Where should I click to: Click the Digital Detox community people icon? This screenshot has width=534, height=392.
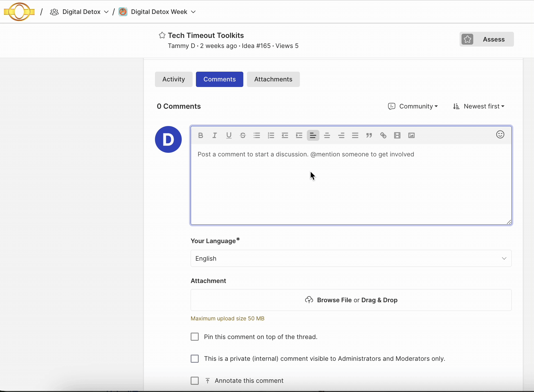point(54,12)
